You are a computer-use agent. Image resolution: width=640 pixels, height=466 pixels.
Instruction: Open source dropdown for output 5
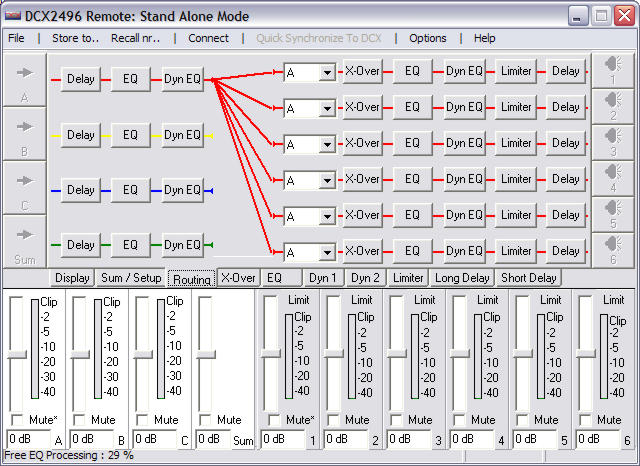point(327,216)
